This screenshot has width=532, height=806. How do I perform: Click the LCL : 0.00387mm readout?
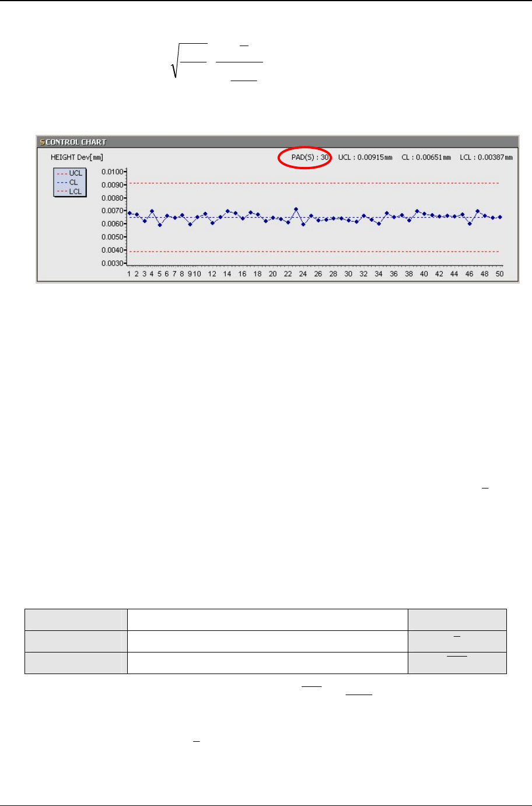tap(486, 158)
